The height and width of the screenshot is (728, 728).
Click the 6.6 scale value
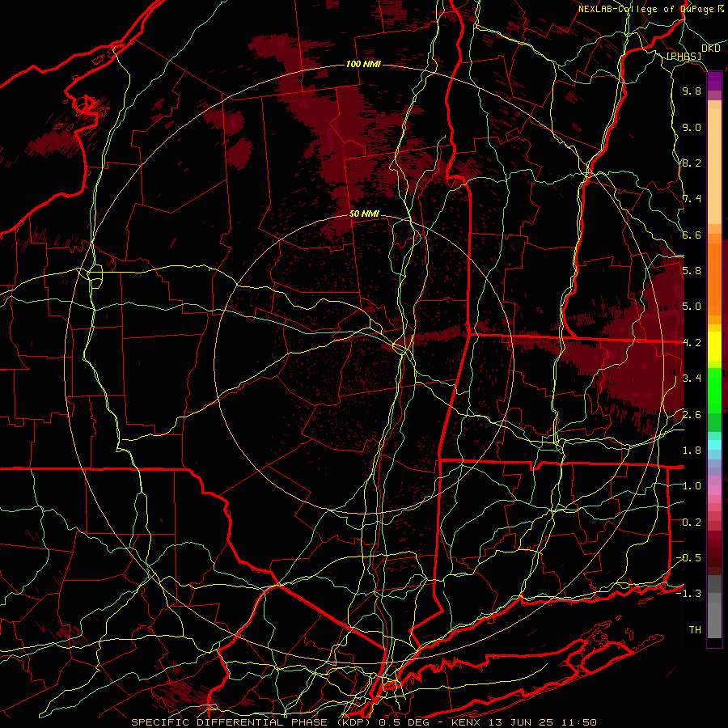tap(692, 235)
